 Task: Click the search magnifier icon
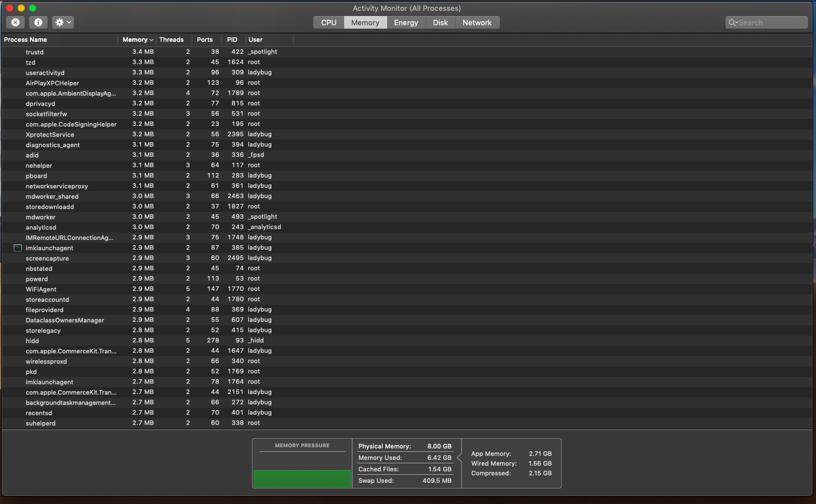pyautogui.click(x=732, y=23)
